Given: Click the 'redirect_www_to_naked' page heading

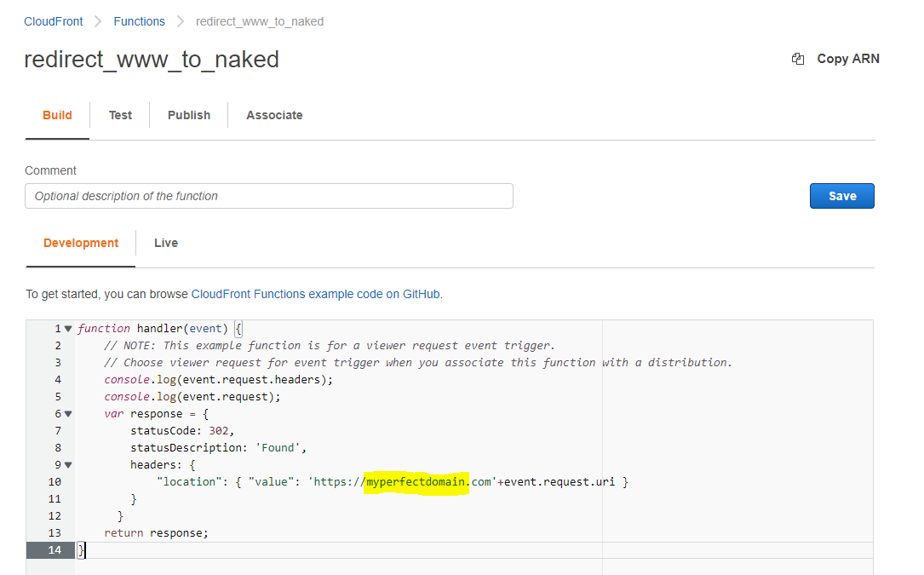Looking at the screenshot, I should [x=152, y=60].
